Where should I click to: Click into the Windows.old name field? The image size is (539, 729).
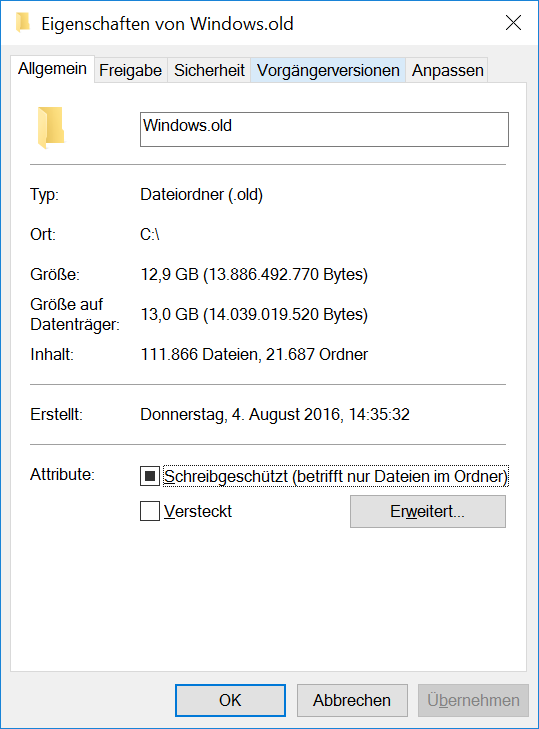[324, 129]
